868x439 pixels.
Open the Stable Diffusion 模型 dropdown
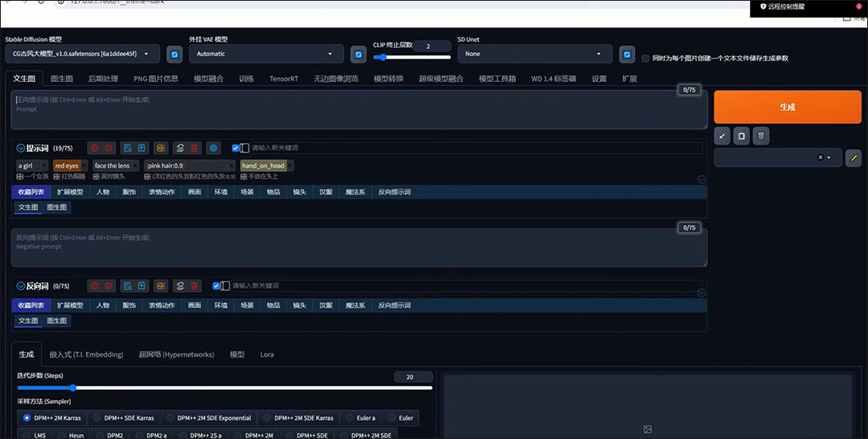pos(81,54)
